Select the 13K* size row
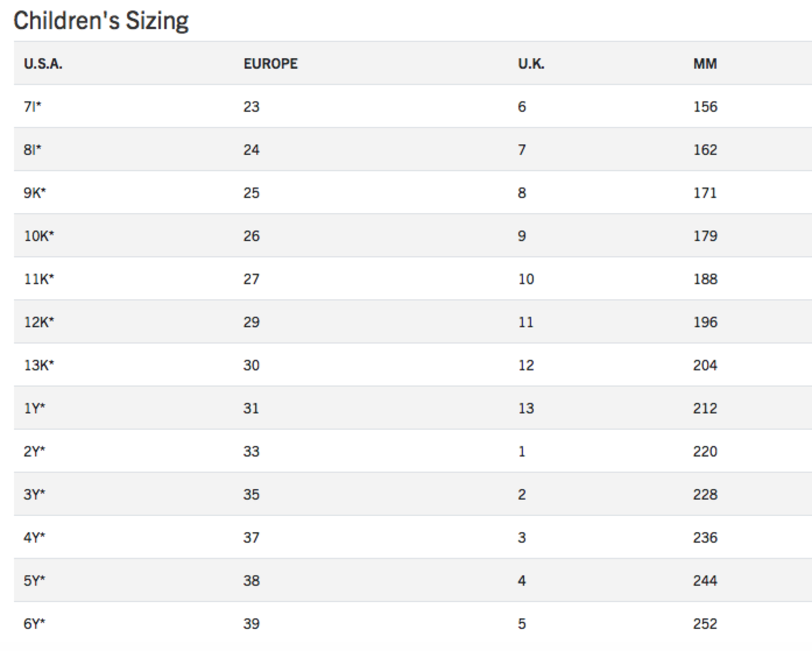Viewport: 812px width, 651px height. pos(412,365)
